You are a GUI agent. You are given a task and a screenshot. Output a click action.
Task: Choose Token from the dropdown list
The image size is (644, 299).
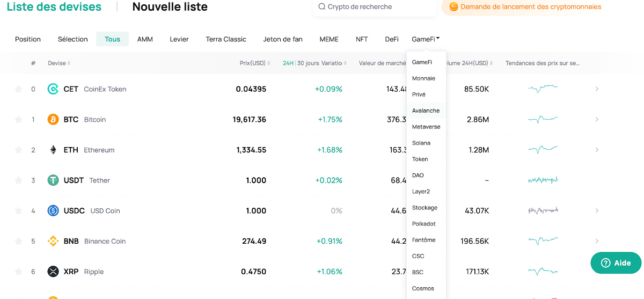pyautogui.click(x=427, y=159)
